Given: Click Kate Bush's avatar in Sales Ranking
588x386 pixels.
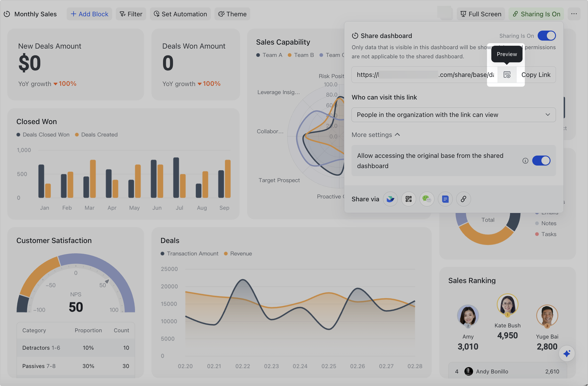Looking at the screenshot, I should pos(508,305).
